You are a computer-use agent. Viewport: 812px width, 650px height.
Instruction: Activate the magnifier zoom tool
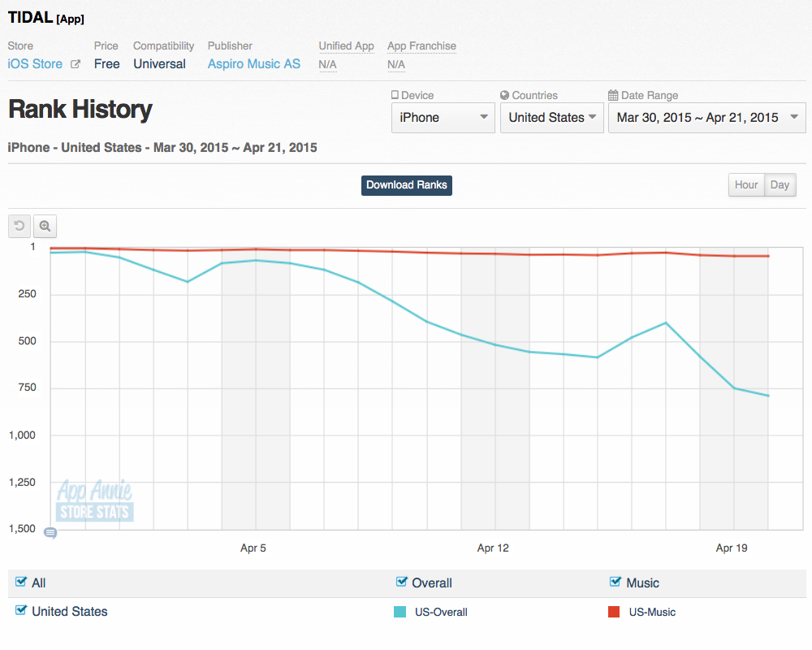(45, 226)
